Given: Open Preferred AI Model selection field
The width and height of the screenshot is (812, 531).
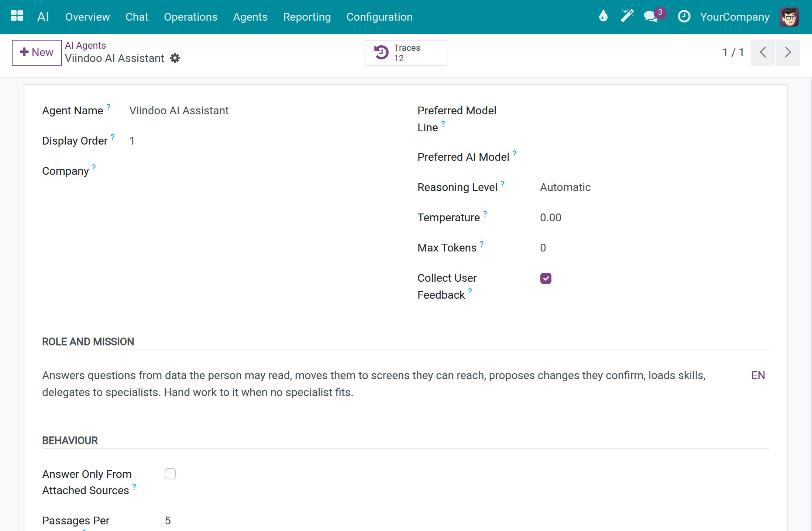Looking at the screenshot, I should pos(654,157).
